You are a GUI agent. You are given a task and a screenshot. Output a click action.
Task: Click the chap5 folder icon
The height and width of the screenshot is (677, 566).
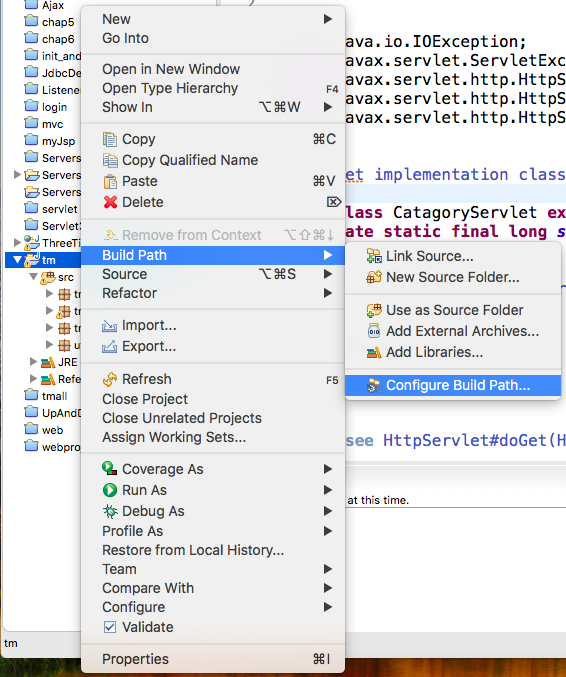point(32,21)
